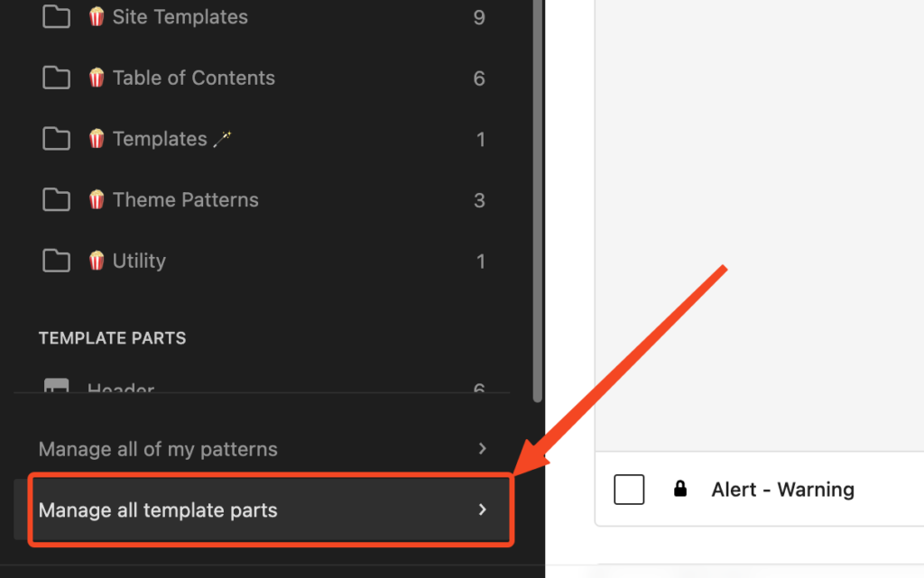The height and width of the screenshot is (578, 924).
Task: Open the Templates wand category
Action: 264,139
